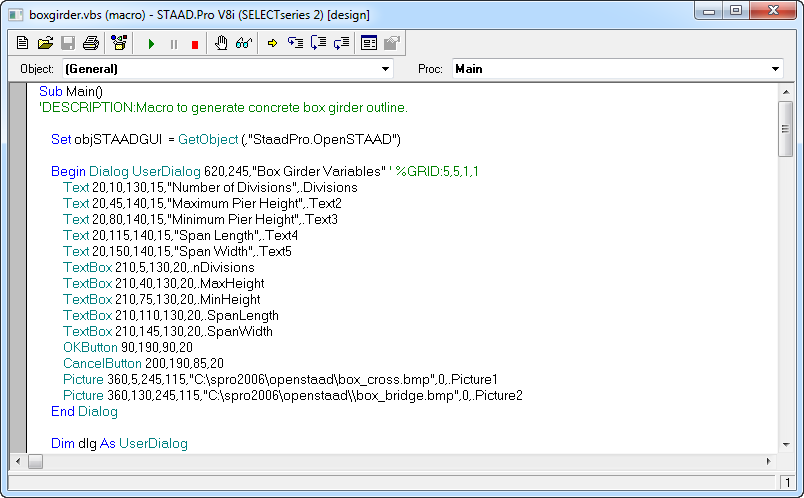The width and height of the screenshot is (804, 498).
Task: Click the 'Dim dlg As UserDialog' line
Action: [x=119, y=444]
